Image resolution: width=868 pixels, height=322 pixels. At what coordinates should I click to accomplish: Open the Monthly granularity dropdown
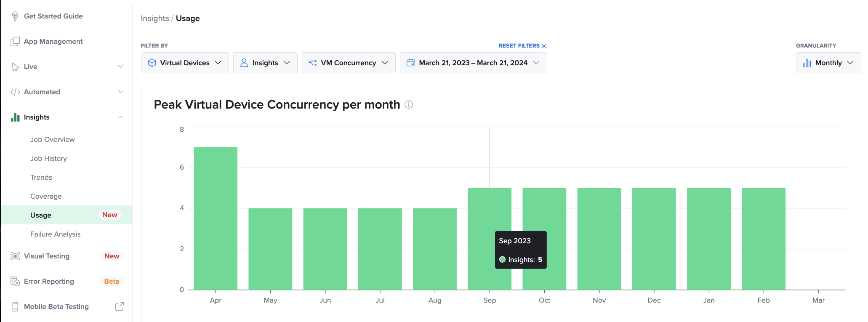click(828, 63)
